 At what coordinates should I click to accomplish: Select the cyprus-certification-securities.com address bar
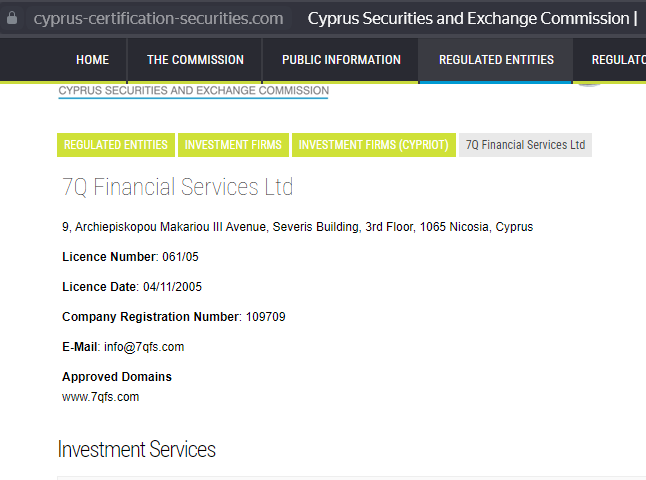pos(159,19)
